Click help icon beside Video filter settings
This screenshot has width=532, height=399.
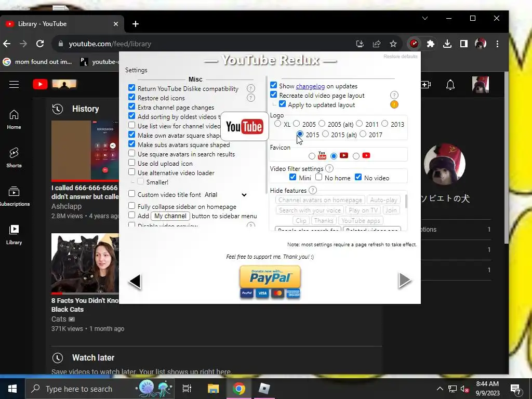[329, 168]
